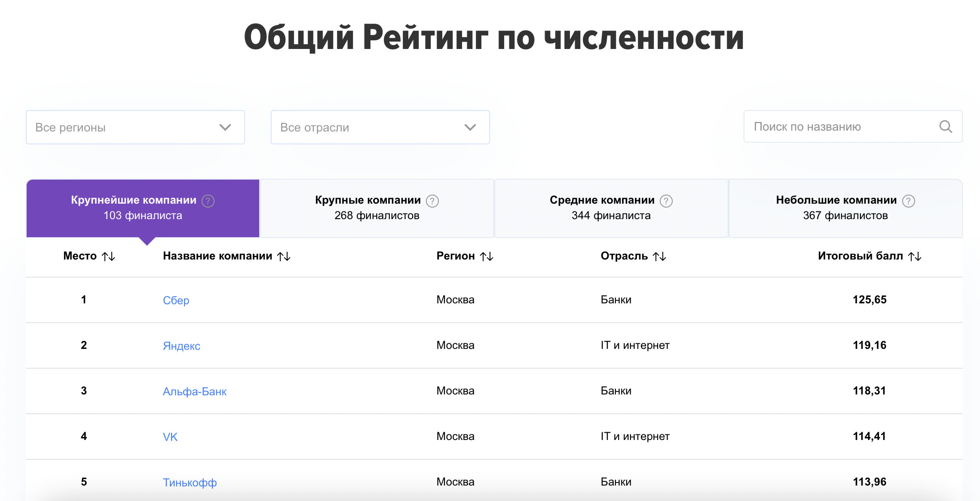Open help icon for Крупнейшие компании
The width and height of the screenshot is (980, 501).
(208, 201)
